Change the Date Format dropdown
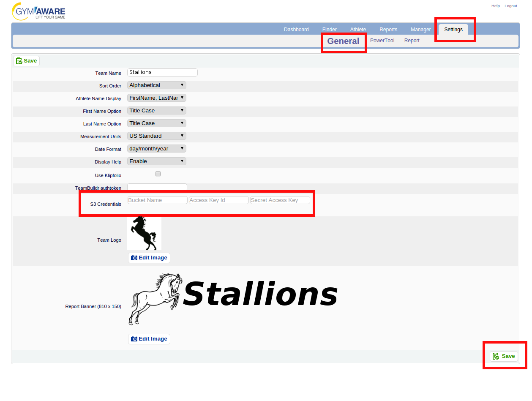The image size is (532, 401). [156, 149]
